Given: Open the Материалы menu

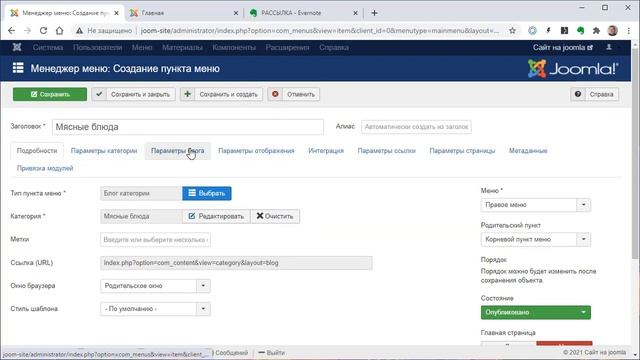Looking at the screenshot, I should pos(182,47).
